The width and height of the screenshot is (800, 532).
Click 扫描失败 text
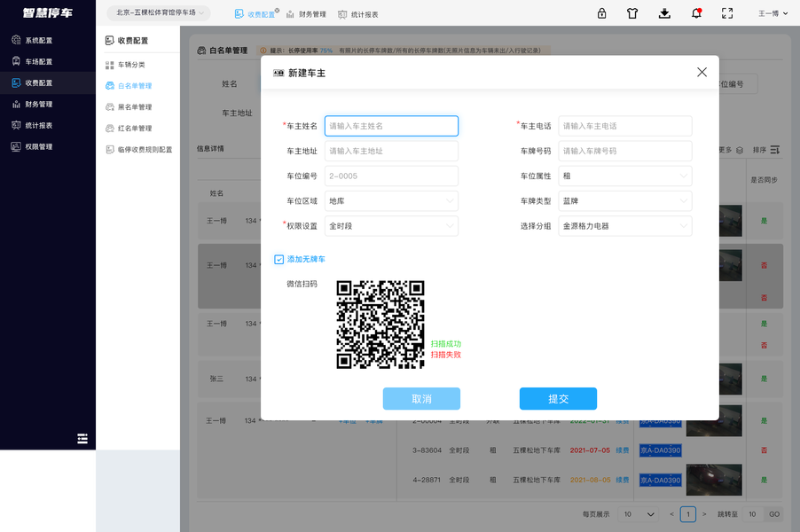[446, 355]
